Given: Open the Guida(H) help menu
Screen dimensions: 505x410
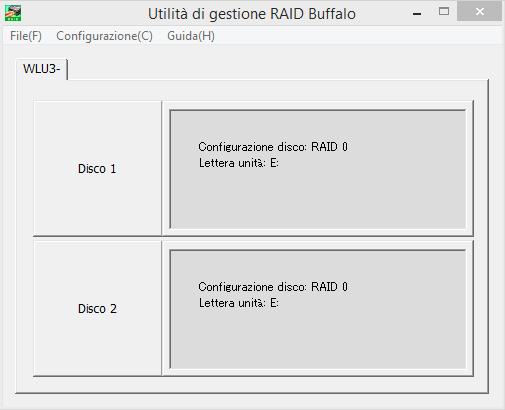Looking at the screenshot, I should (191, 36).
